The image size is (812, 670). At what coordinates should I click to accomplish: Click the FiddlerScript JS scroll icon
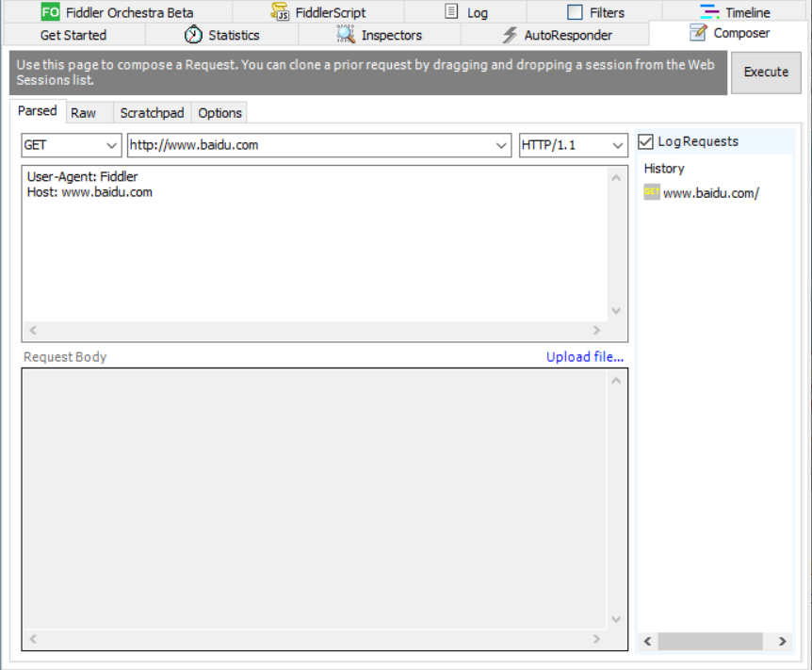[x=280, y=12]
